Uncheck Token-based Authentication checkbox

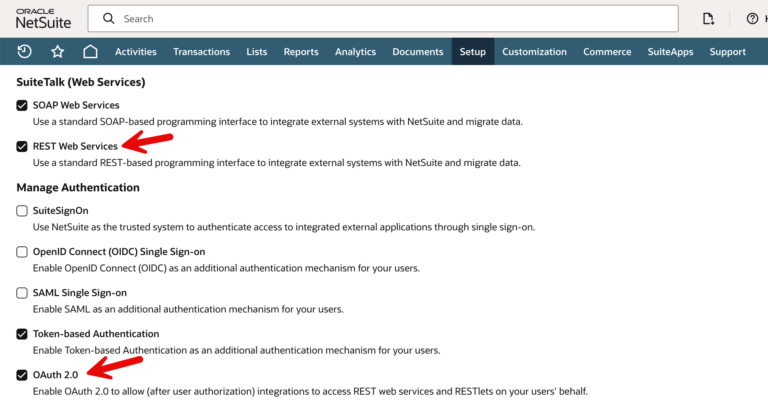click(22, 334)
